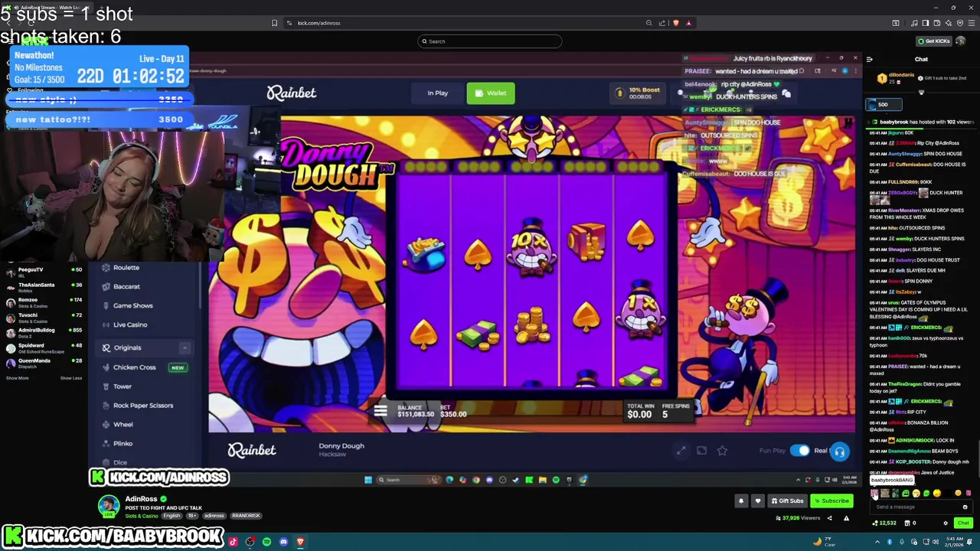This screenshot has width=980, height=551.
Task: Open Chicken Cross game
Action: [135, 367]
